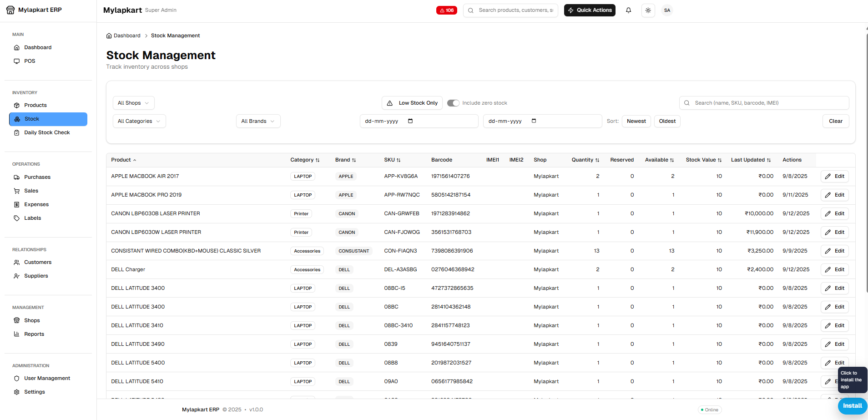Enable Include zero stock

[x=453, y=103]
